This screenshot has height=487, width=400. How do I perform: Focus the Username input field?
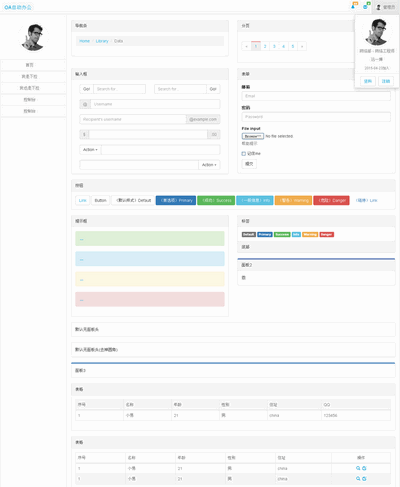point(155,104)
